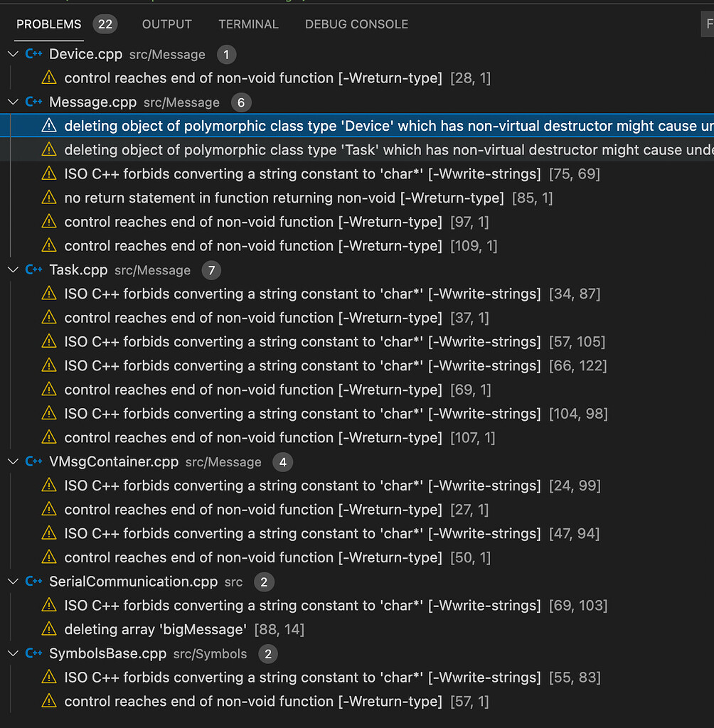The width and height of the screenshot is (714, 728).
Task: Click the C++ file icon beside Task.cpp
Action: pyautogui.click(x=33, y=269)
